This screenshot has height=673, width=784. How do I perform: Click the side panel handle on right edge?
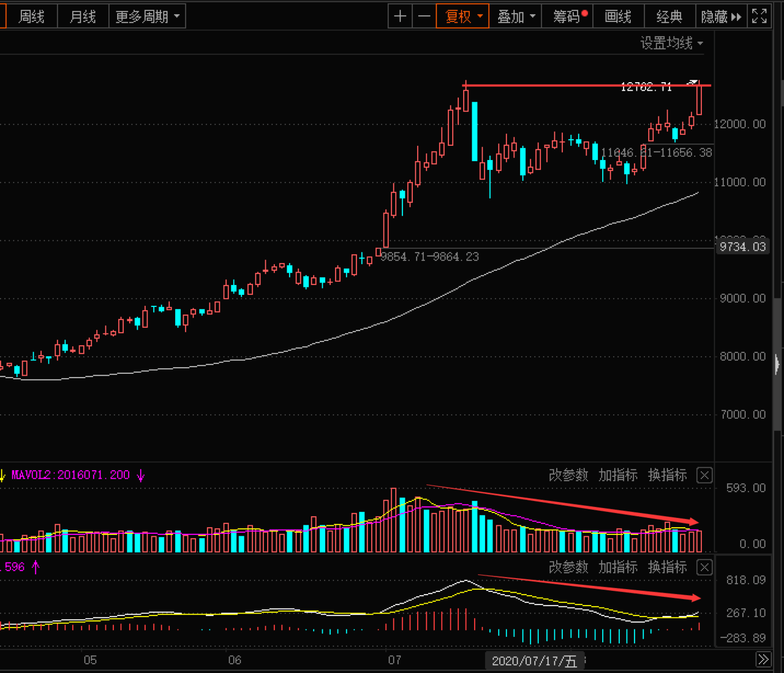pos(777,364)
